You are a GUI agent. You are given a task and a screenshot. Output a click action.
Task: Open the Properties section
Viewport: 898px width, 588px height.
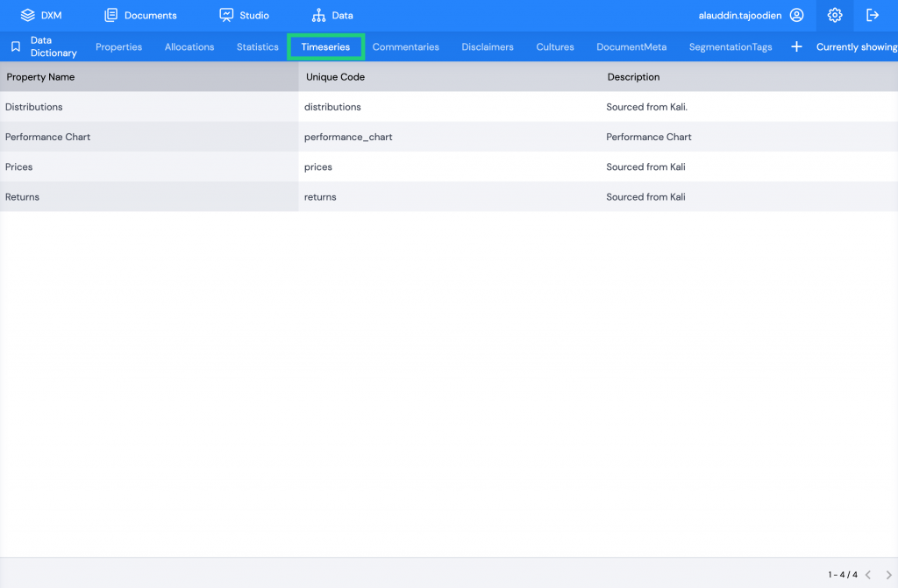point(118,46)
